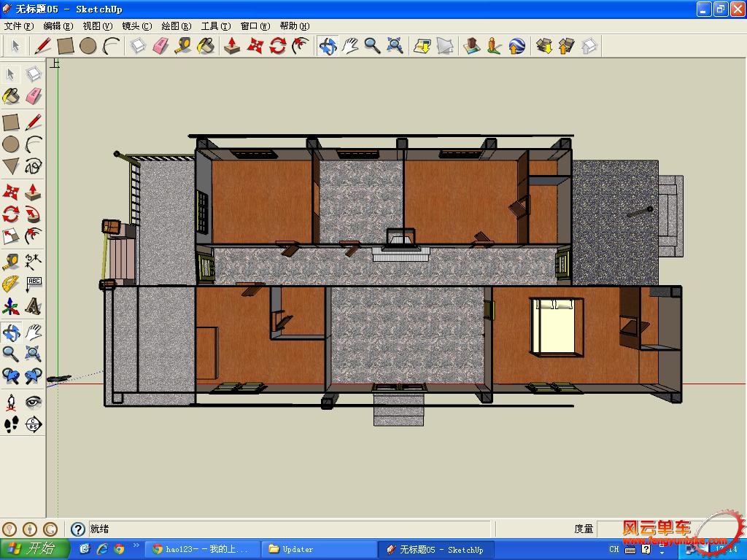Select the Paint Bucket tool in left panel
Screen dimensions: 747x560
11,96
